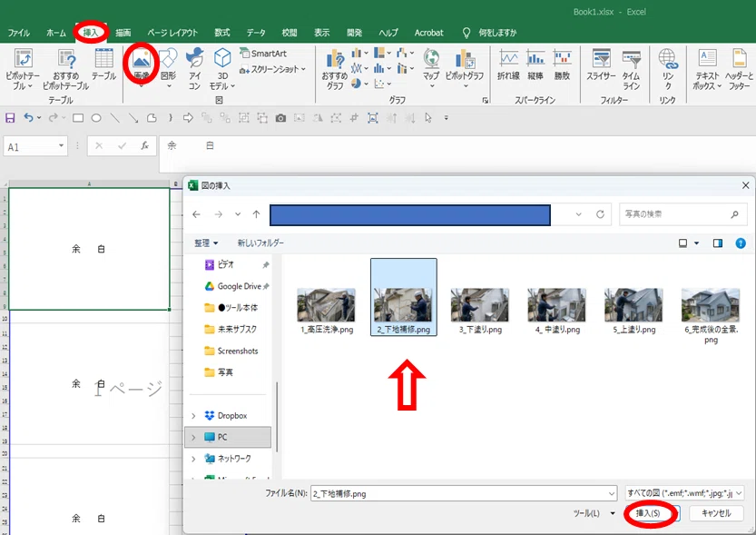Viewport: 756px width, 535px height.
Task: Go up one folder level
Action: coord(256,214)
